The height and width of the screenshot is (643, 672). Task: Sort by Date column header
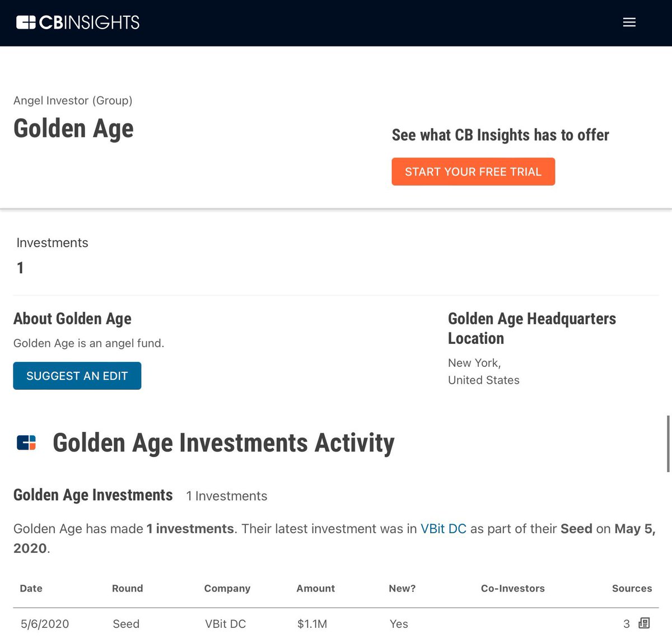31,588
